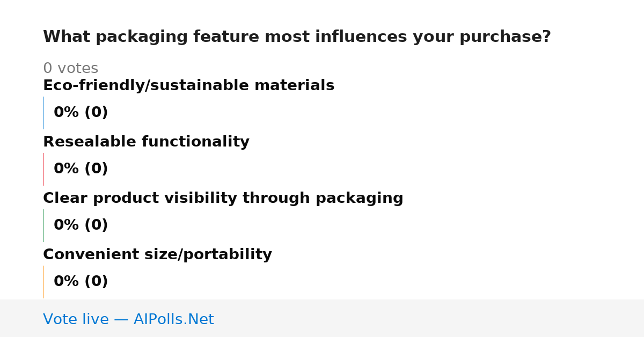Click the 0% (0) result for Convenient size/portability
The image size is (644, 337).
point(81,282)
